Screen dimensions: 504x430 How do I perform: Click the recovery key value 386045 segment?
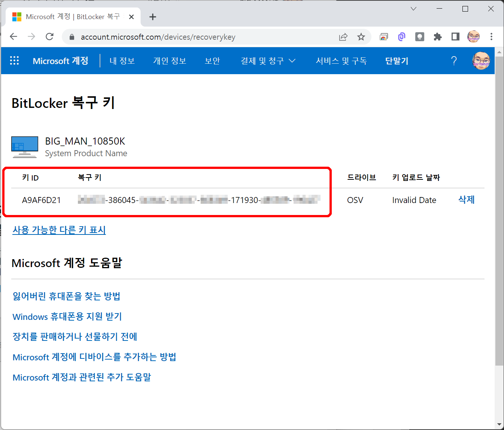click(x=122, y=200)
